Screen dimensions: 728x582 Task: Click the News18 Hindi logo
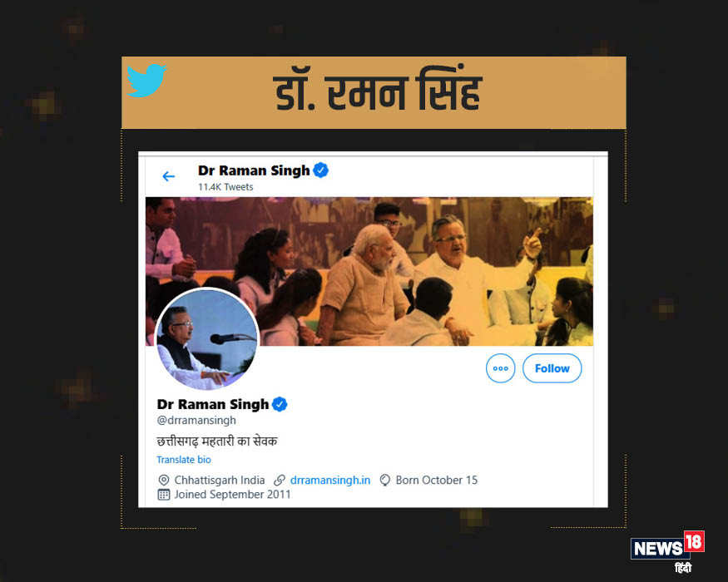tap(667, 551)
